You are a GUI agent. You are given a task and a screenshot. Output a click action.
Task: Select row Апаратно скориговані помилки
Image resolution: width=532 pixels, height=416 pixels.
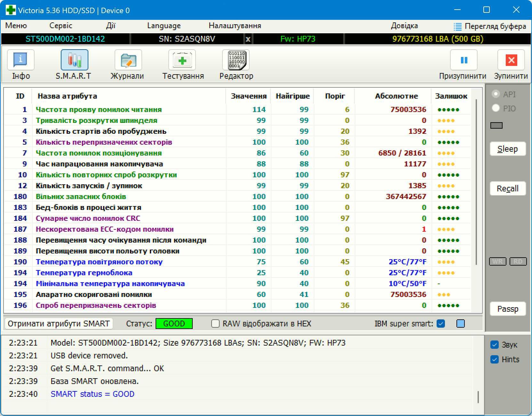click(x=237, y=294)
